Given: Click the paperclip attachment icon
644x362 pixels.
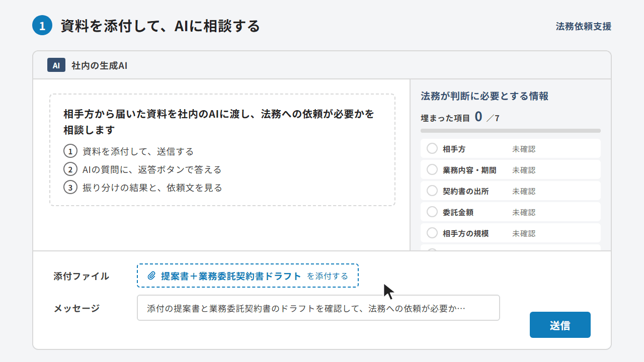Looking at the screenshot, I should (x=151, y=276).
